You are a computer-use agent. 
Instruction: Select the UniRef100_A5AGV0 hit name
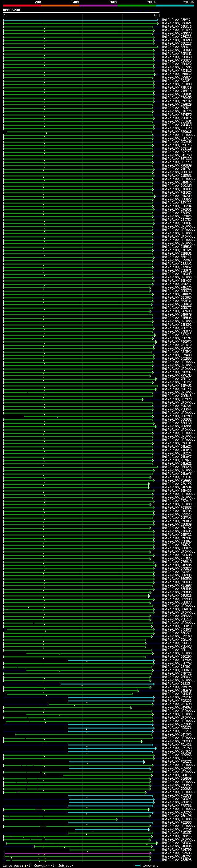pos(177,64)
